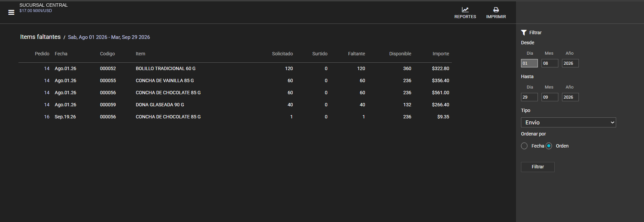Open the Tipo dropdown showing Envio
Viewport: 644px width, 222px height.
pyautogui.click(x=568, y=122)
